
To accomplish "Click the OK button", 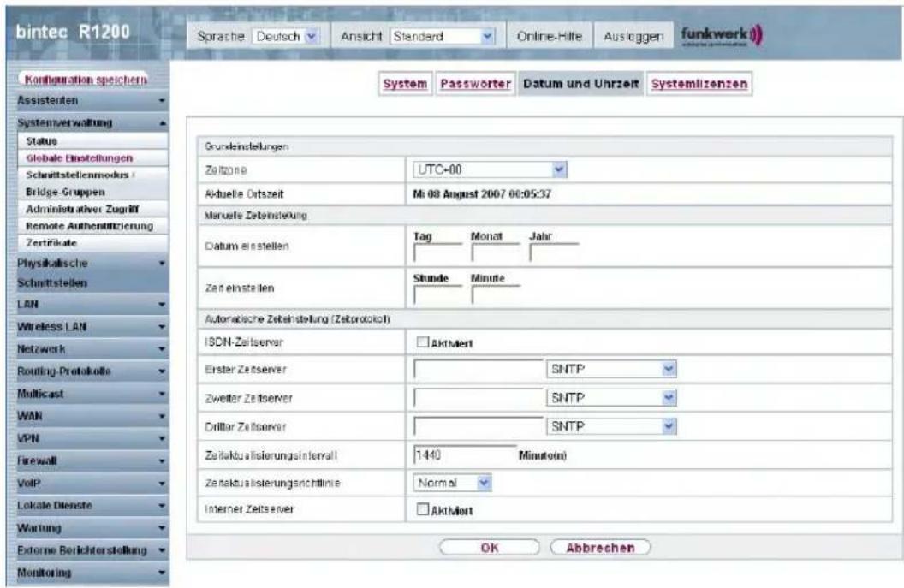I will pyautogui.click(x=490, y=548).
